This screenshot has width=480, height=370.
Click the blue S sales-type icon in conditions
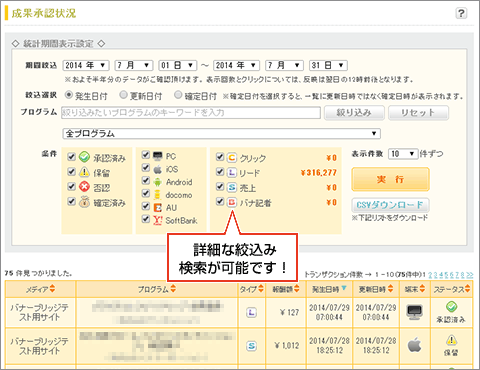click(232, 187)
